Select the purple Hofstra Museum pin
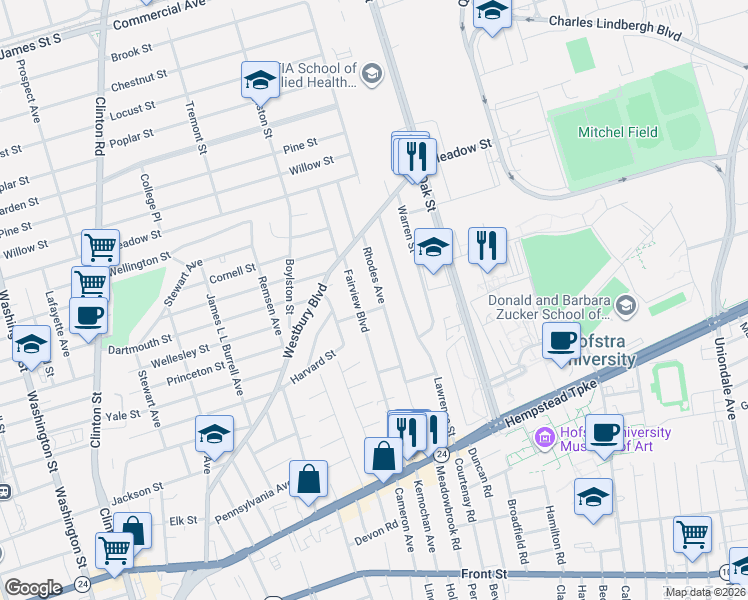This screenshot has width=748, height=600. pyautogui.click(x=544, y=439)
